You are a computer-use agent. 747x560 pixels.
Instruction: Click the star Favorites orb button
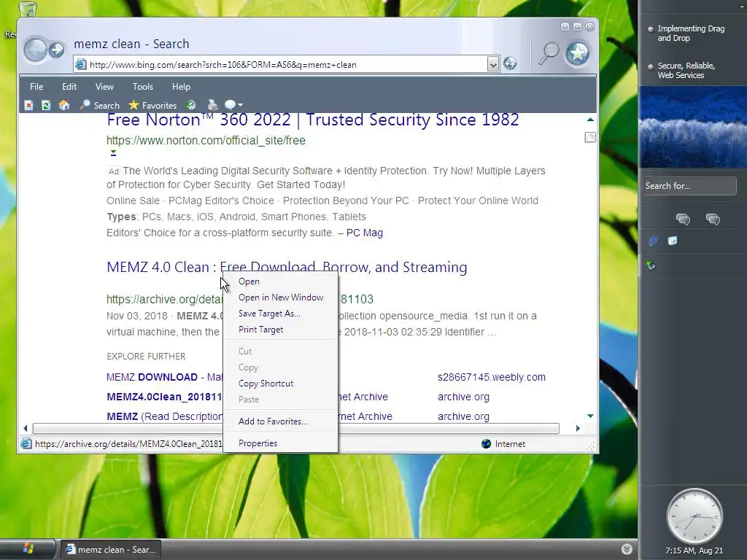coord(578,52)
